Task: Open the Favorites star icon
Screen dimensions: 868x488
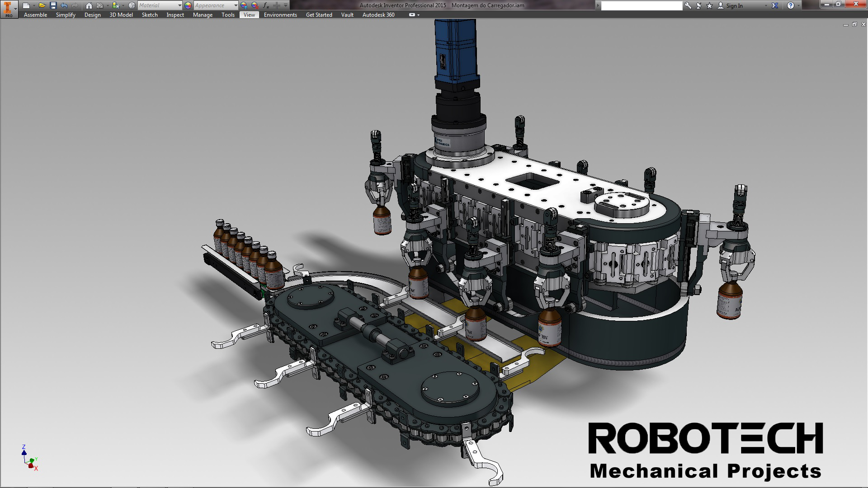Action: click(x=709, y=5)
